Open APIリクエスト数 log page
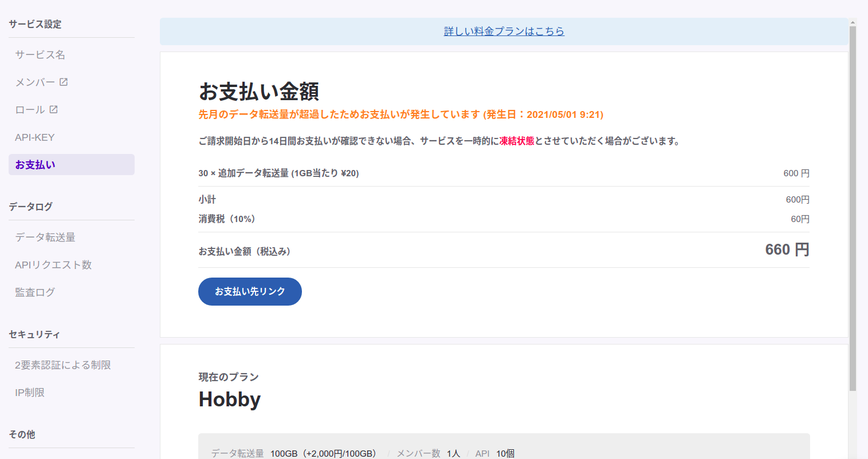 click(53, 265)
